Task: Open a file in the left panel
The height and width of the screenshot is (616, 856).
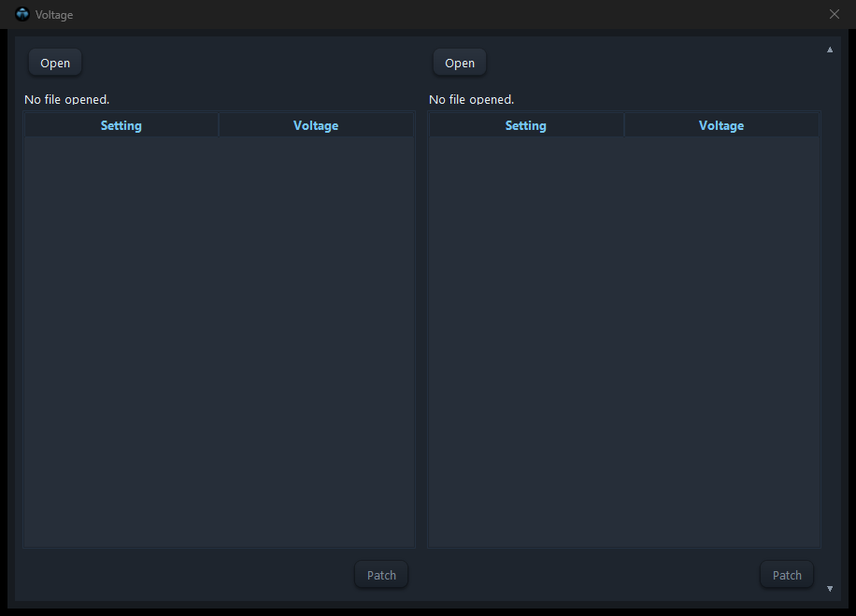Action: [55, 63]
